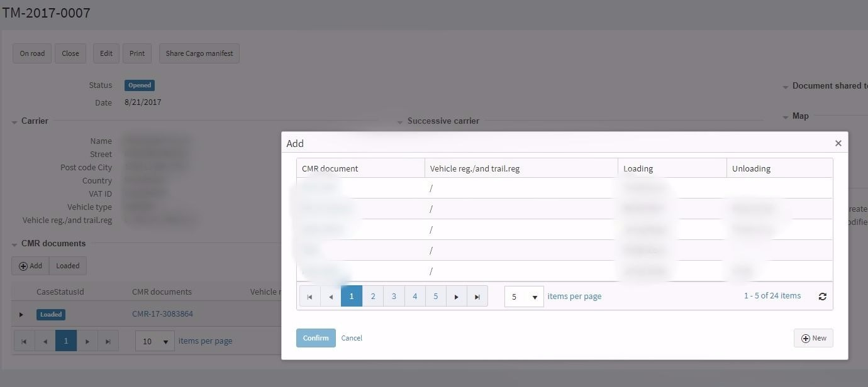
Task: Go to next page in background CMR pager
Action: click(87, 341)
